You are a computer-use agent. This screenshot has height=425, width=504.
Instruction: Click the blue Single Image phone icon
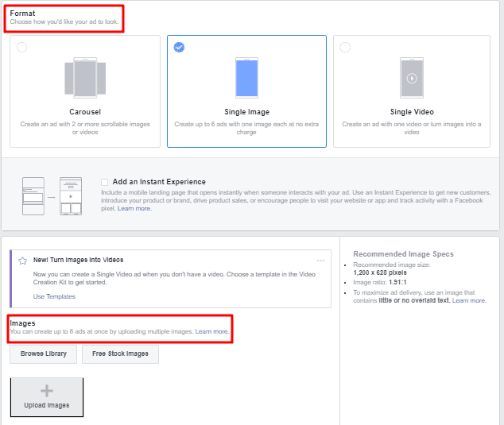tap(246, 78)
